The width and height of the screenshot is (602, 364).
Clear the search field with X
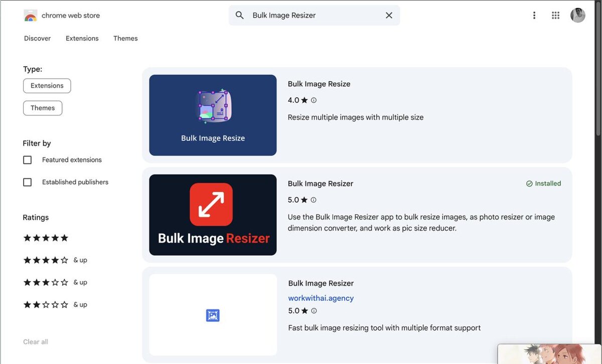[x=389, y=16]
